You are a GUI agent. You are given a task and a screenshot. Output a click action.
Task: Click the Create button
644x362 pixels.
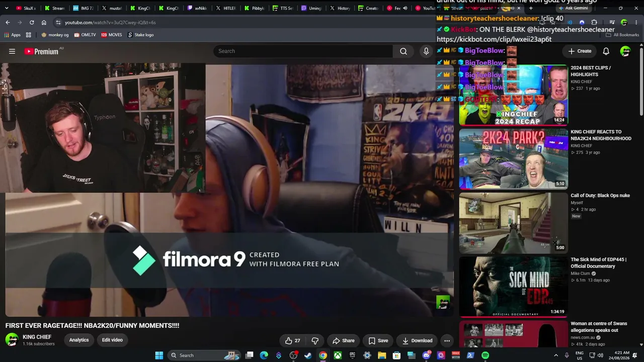(x=580, y=51)
